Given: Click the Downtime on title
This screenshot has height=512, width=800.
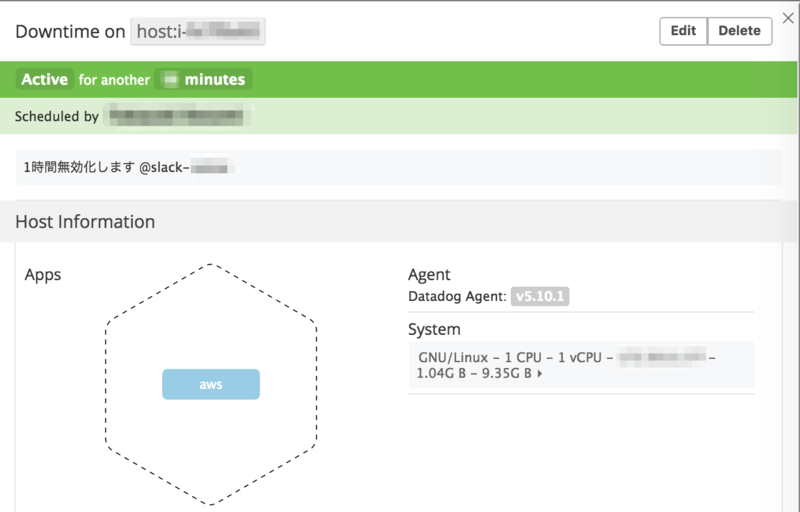Looking at the screenshot, I should tap(70, 32).
